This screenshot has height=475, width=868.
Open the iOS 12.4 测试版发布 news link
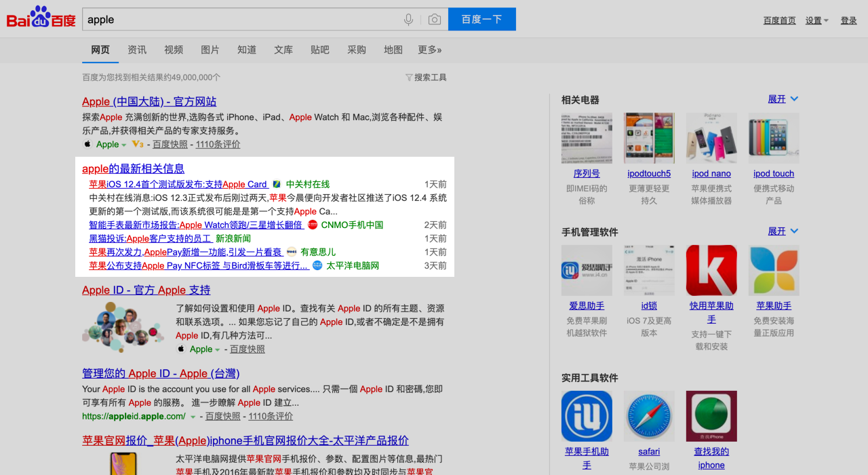(x=178, y=185)
